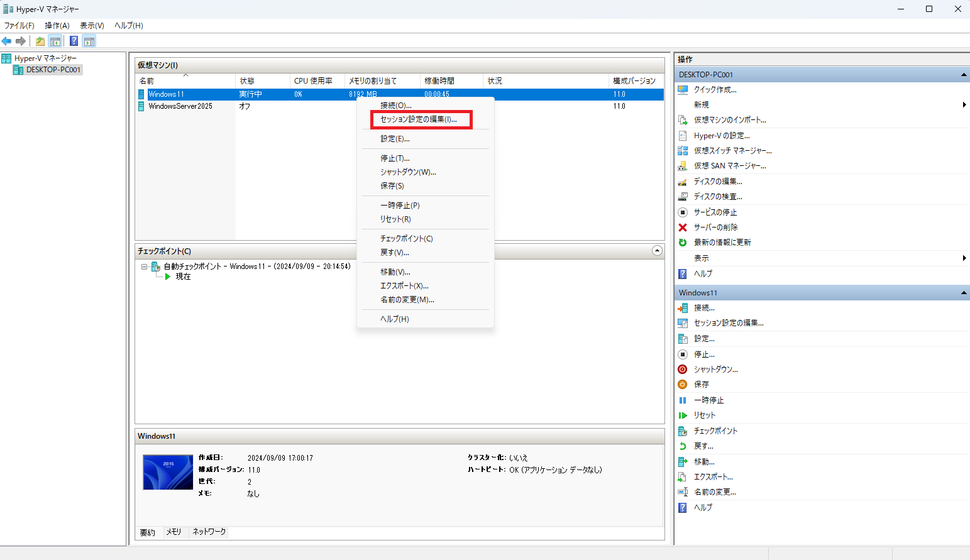Choose 設定(E)... in context menu
The height and width of the screenshot is (560, 970).
[x=426, y=139]
